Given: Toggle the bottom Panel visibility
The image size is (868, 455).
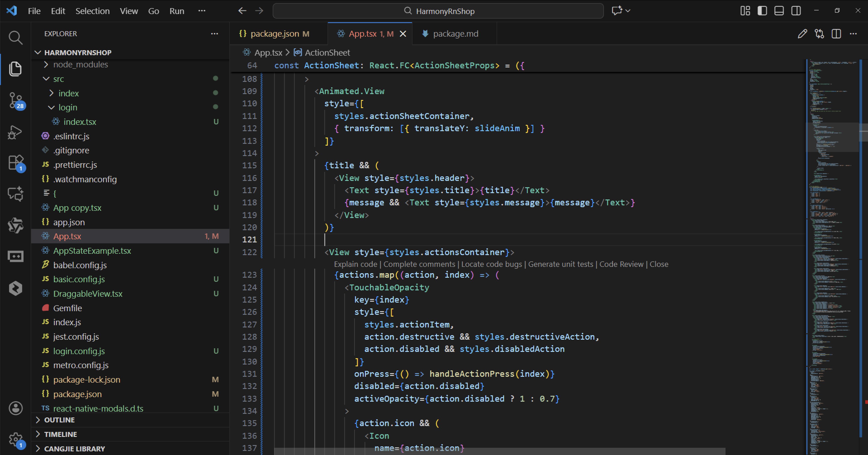Looking at the screenshot, I should click(x=779, y=11).
